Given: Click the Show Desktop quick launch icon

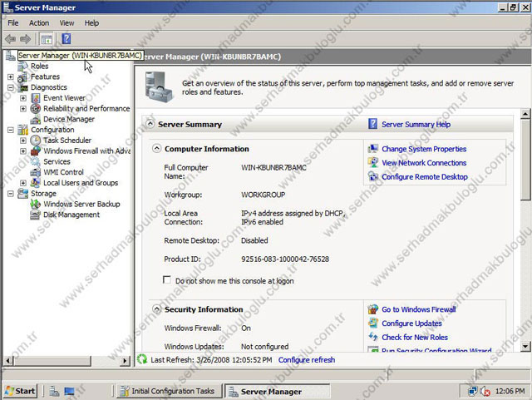Looking at the screenshot, I should 69,391.
